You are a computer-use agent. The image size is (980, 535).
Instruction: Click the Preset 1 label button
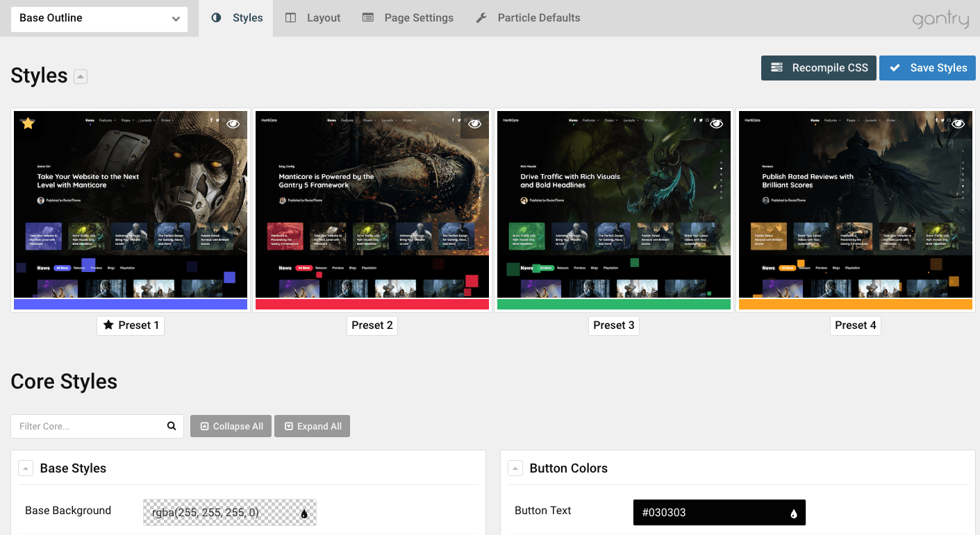click(131, 325)
